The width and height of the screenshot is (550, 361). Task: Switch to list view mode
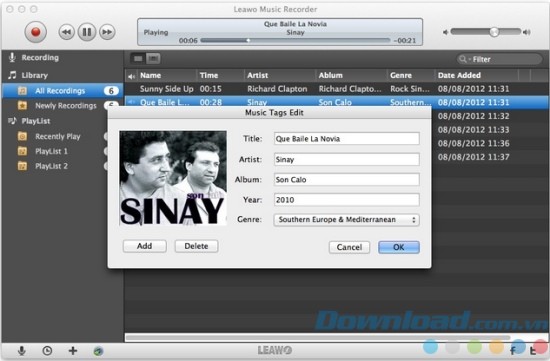click(138, 59)
